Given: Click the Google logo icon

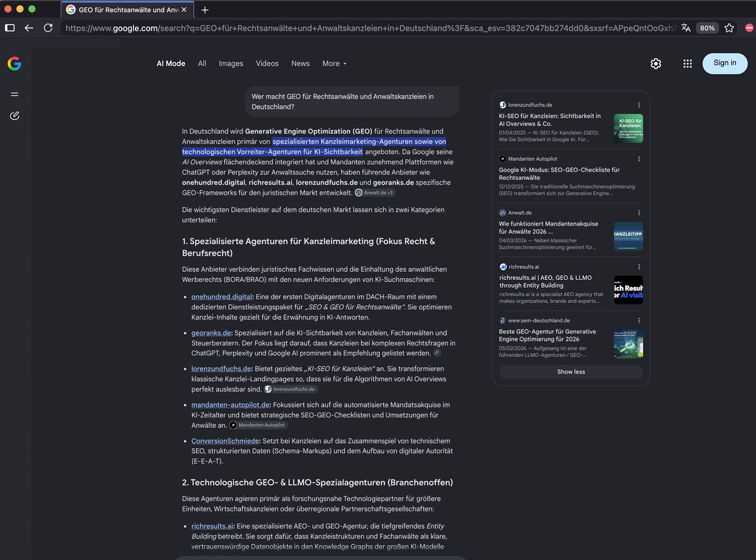Looking at the screenshot, I should (x=15, y=64).
